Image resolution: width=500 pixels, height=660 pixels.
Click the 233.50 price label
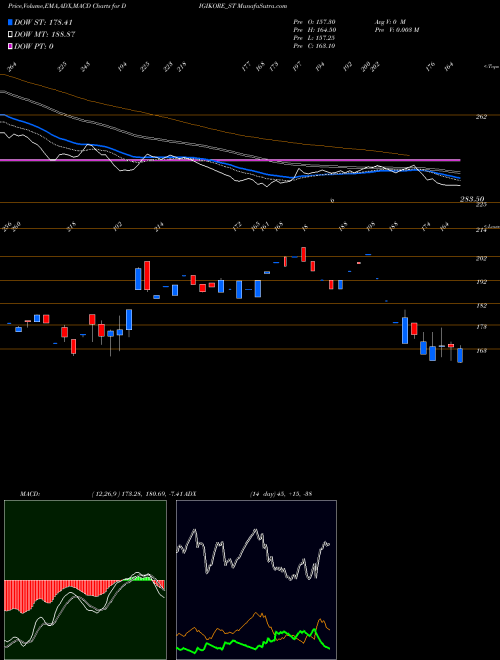[472, 199]
